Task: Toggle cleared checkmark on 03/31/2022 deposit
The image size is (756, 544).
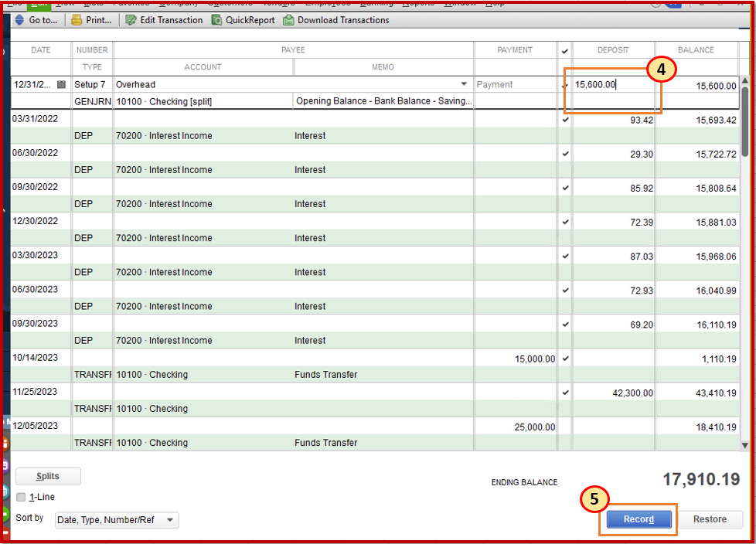Action: click(x=565, y=120)
